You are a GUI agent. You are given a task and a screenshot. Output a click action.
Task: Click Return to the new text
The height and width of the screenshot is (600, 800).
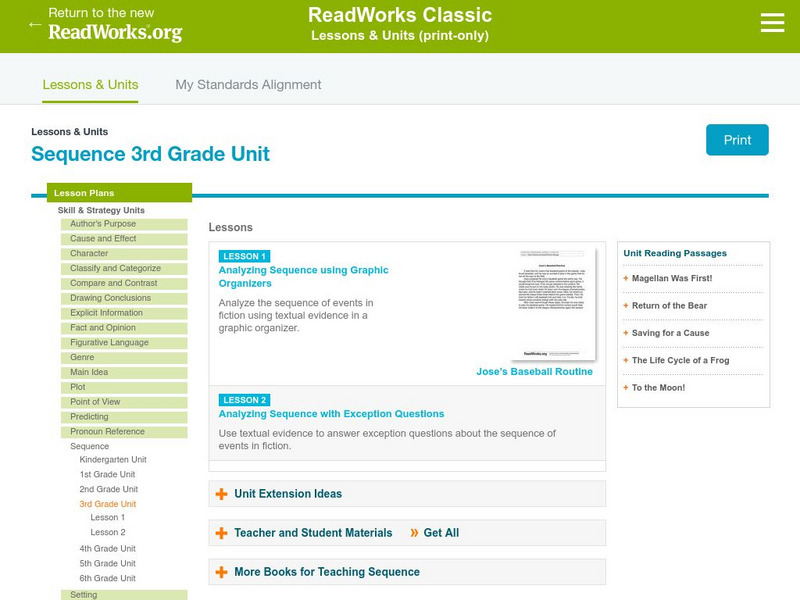click(x=101, y=13)
